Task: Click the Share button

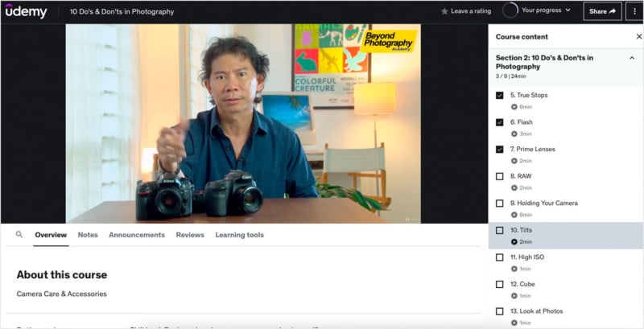Action: click(602, 11)
